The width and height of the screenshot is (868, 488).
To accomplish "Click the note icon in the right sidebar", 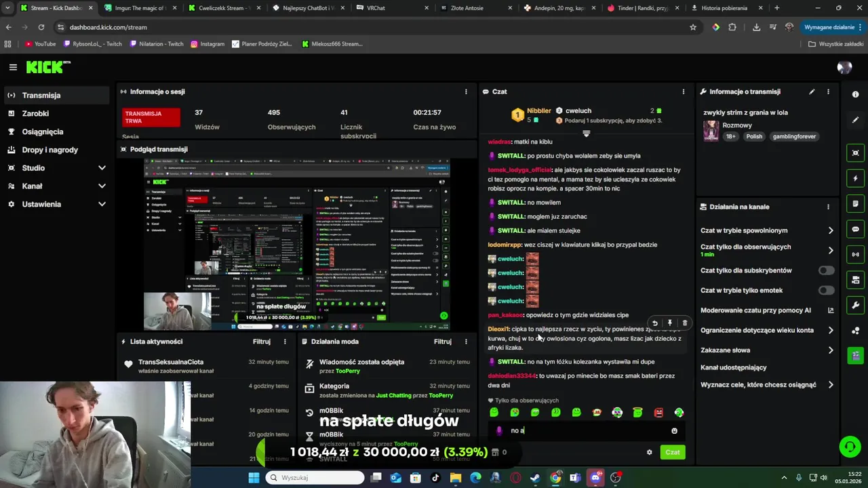I will (855, 203).
